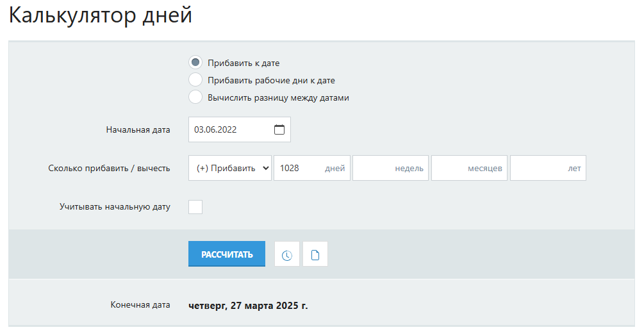Open the calendar picker in start date field
The width and height of the screenshot is (644, 332).
tap(279, 129)
